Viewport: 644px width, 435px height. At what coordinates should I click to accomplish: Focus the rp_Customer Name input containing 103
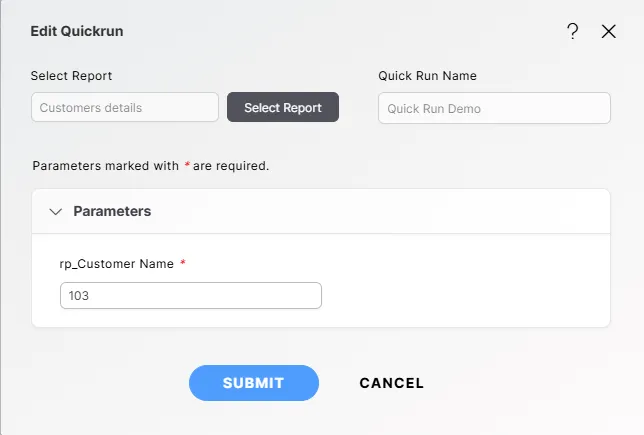[191, 296]
